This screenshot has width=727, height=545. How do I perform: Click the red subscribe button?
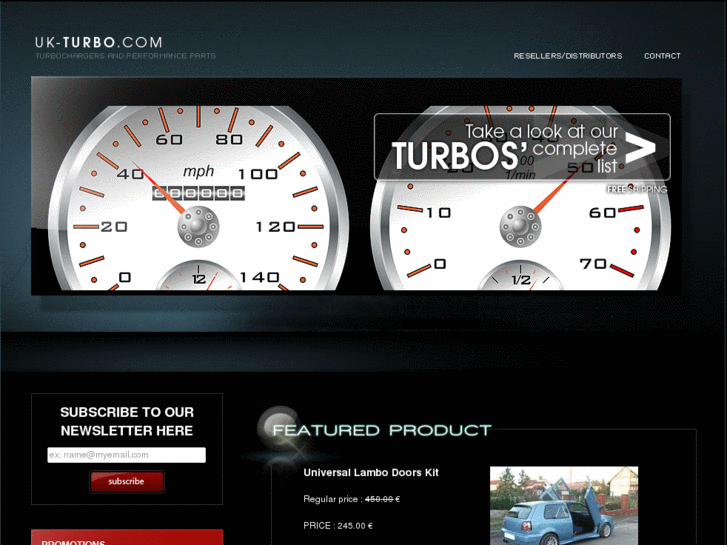pos(127,481)
